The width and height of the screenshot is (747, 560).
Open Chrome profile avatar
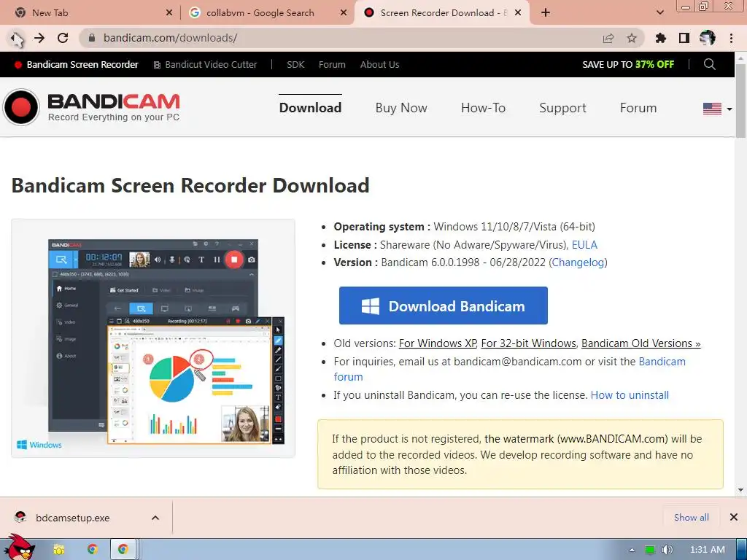point(708,38)
